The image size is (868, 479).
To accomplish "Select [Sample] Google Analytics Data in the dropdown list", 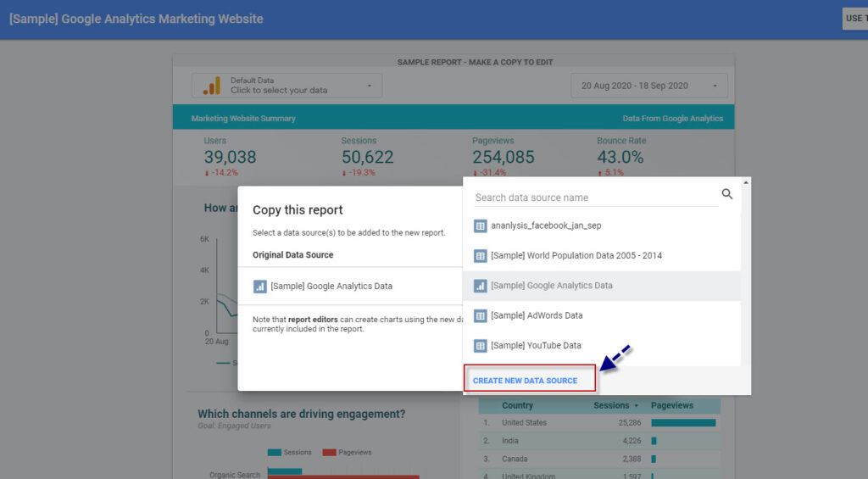I will (602, 286).
